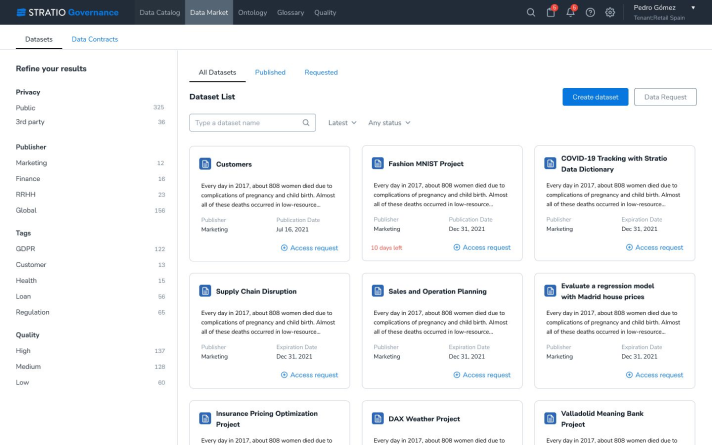This screenshot has height=445, width=712.
Task: Click the Data Request button
Action: pos(665,97)
